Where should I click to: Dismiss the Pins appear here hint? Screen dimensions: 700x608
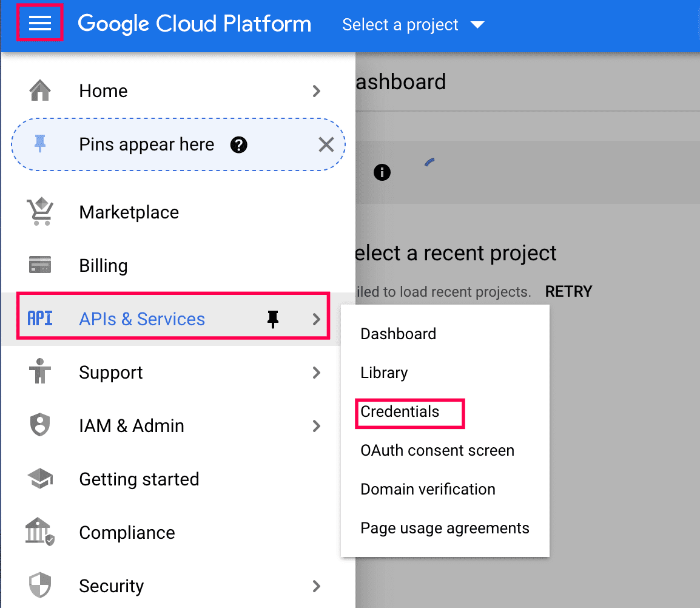coord(326,145)
